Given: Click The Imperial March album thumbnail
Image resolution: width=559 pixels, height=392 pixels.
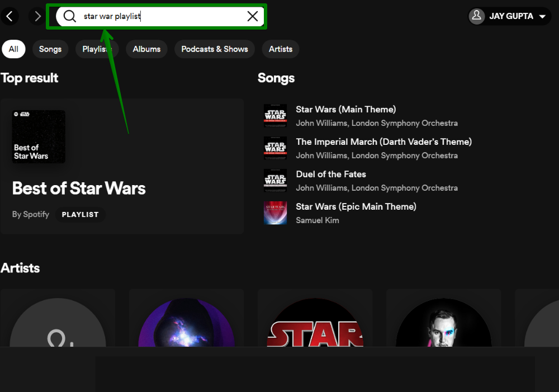Looking at the screenshot, I should click(275, 148).
